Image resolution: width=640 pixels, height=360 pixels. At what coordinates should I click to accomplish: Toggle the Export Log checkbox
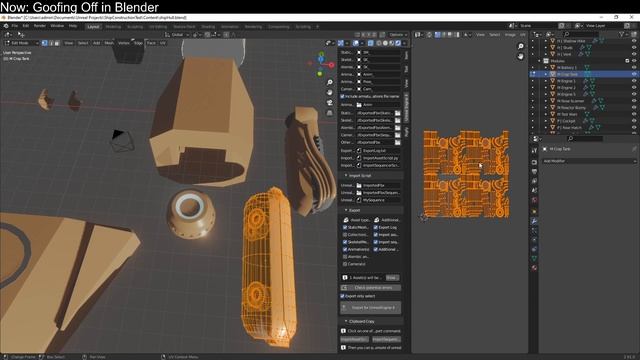coord(376,227)
